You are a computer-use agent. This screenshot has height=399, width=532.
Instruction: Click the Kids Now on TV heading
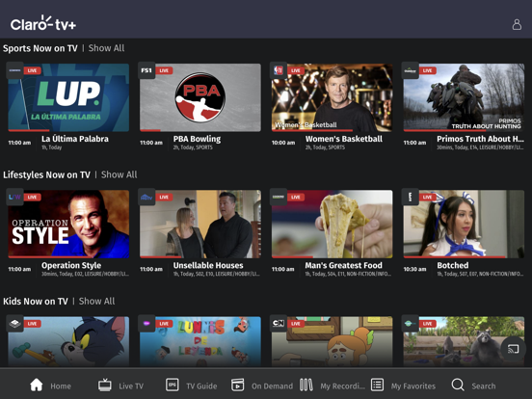pyautogui.click(x=36, y=302)
